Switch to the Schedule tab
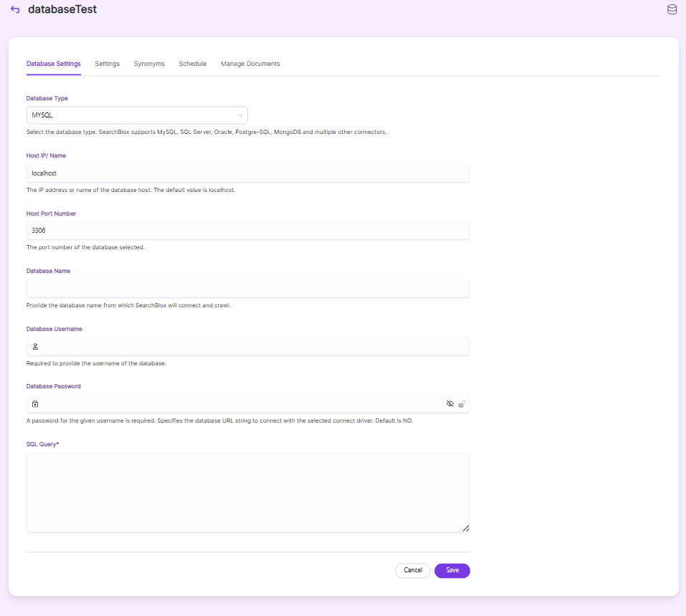 (x=193, y=64)
